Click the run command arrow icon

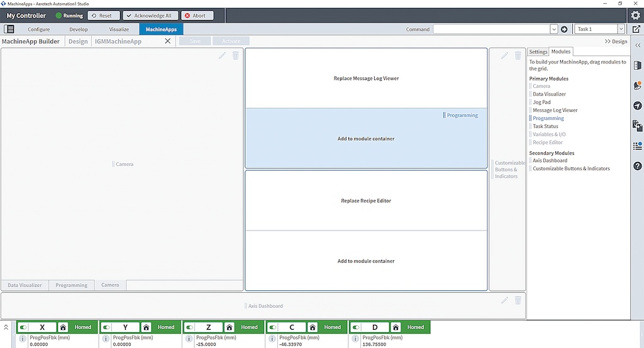coord(564,29)
